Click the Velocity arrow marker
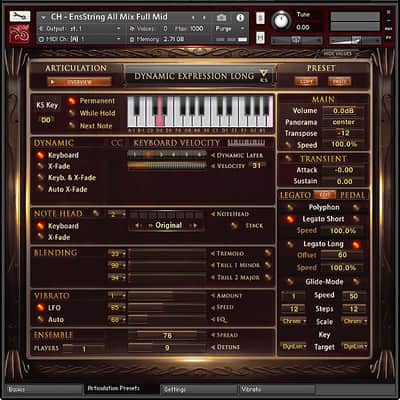Screen dimensions: 400x400 tap(213, 166)
